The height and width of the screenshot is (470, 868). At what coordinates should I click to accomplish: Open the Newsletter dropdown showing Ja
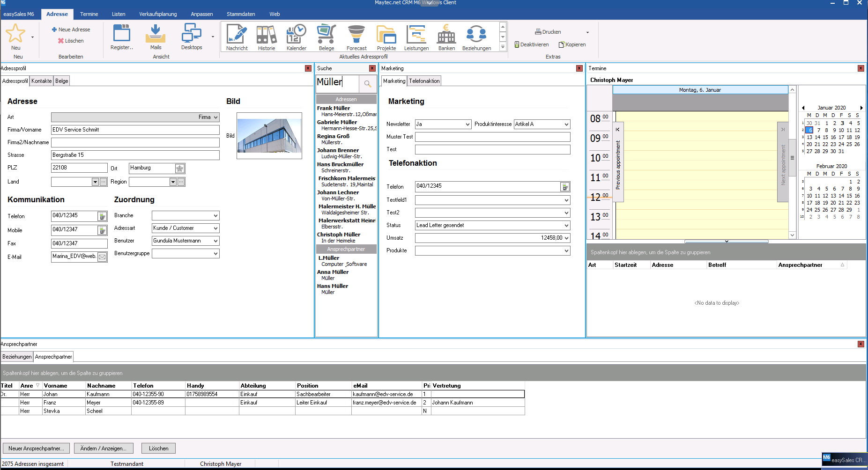point(467,124)
